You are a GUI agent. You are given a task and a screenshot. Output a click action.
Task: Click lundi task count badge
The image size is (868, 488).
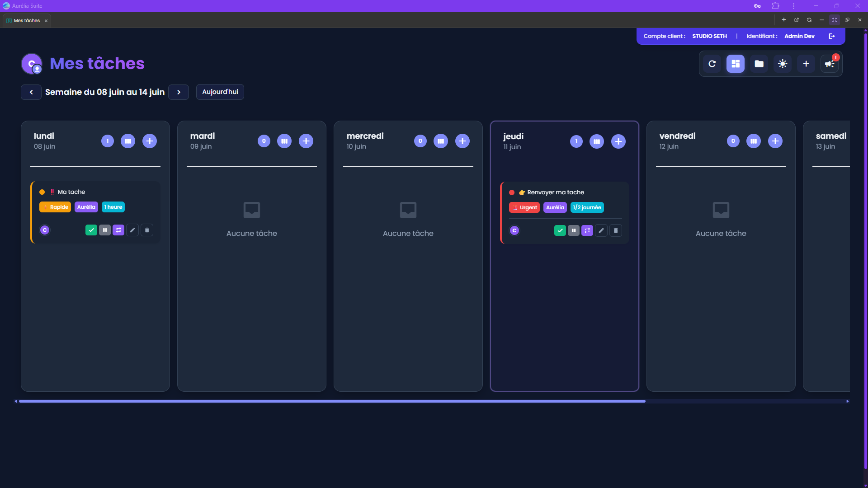[x=108, y=141]
